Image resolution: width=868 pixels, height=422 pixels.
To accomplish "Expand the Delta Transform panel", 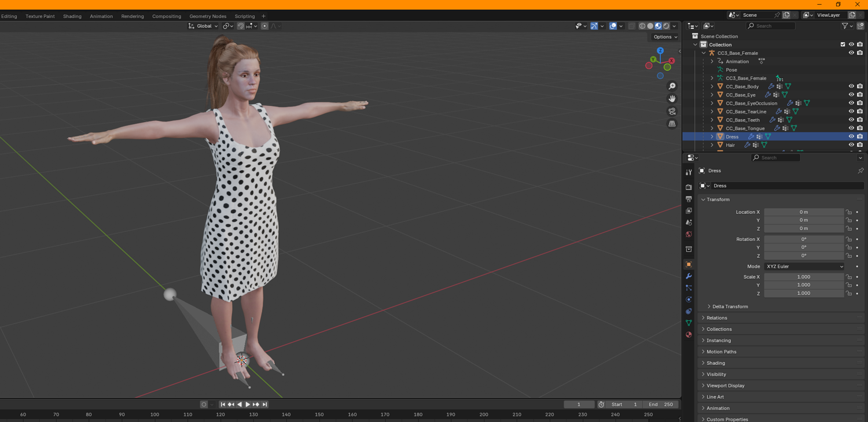I will point(730,306).
